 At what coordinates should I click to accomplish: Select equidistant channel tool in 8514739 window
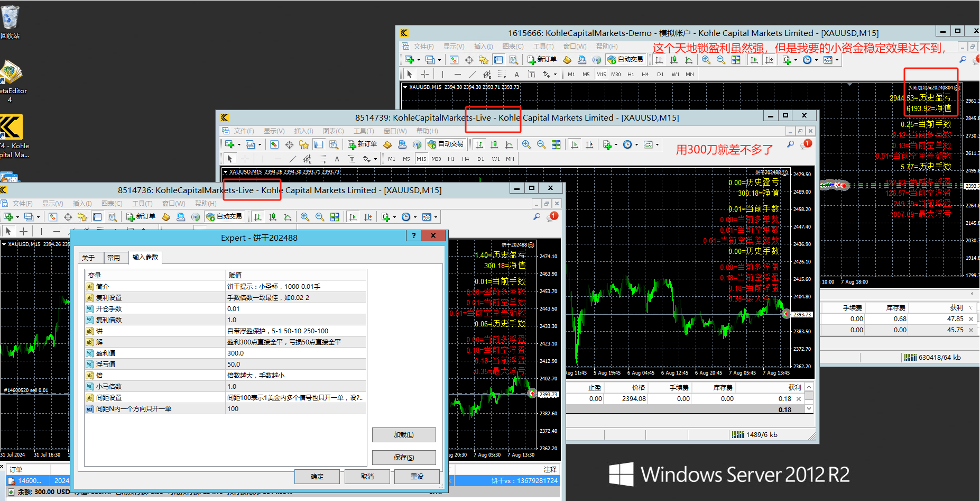point(308,159)
